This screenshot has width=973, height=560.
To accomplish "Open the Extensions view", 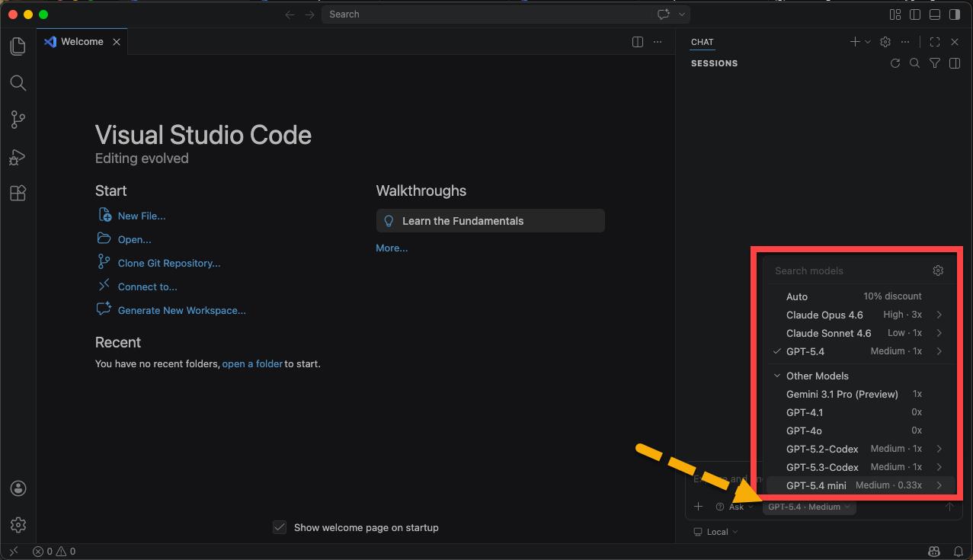I will tap(18, 194).
